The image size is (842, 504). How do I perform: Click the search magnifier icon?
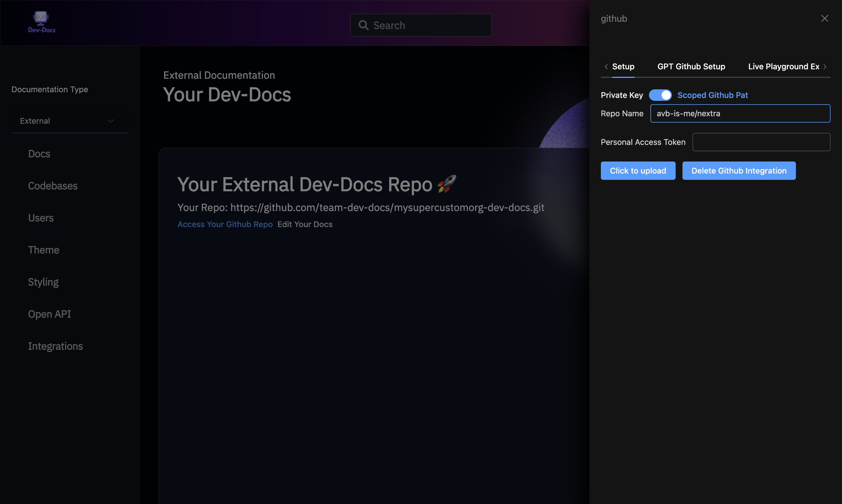coord(363,25)
